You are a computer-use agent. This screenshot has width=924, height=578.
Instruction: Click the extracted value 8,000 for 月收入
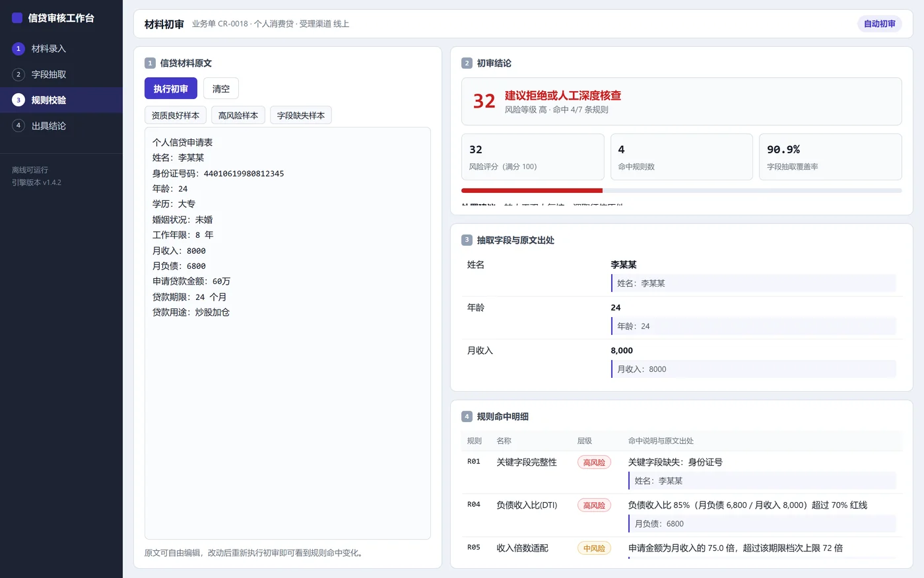[x=622, y=351]
